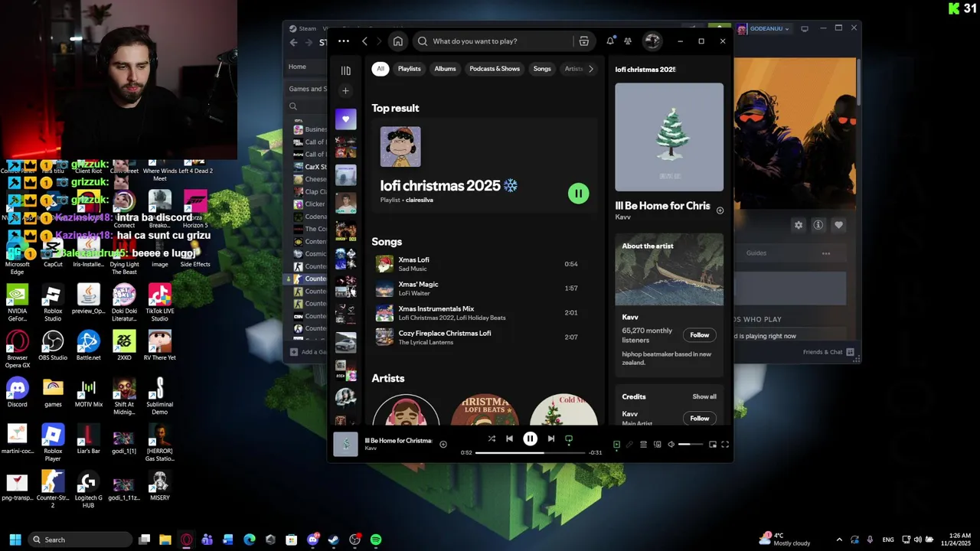Open the Steam Guides tab
The image size is (980, 551).
pos(756,253)
